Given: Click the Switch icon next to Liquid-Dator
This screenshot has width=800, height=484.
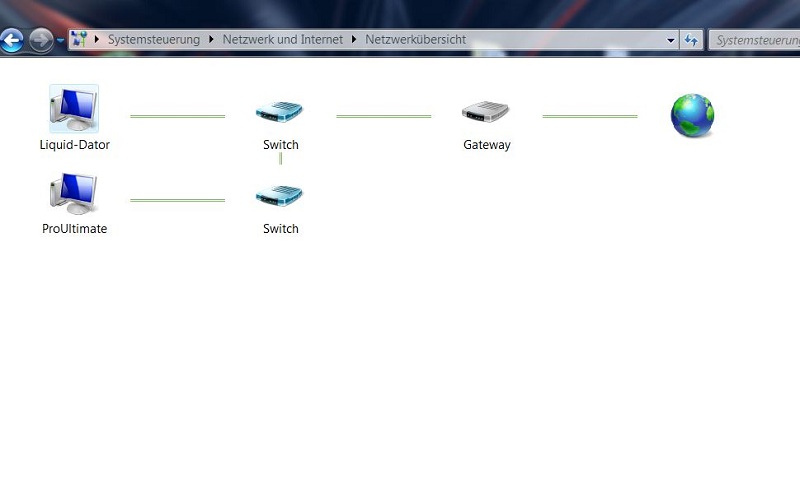Looking at the screenshot, I should 280,111.
